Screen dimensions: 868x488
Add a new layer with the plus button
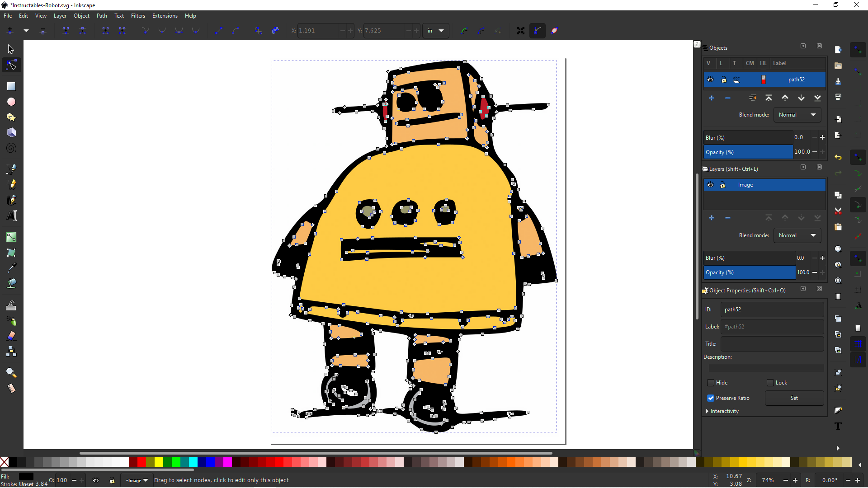tap(711, 217)
